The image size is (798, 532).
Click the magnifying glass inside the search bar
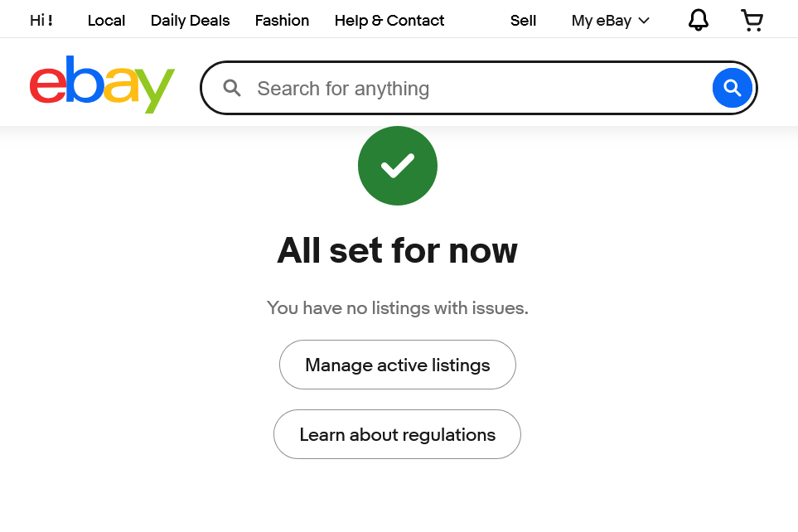[x=232, y=88]
